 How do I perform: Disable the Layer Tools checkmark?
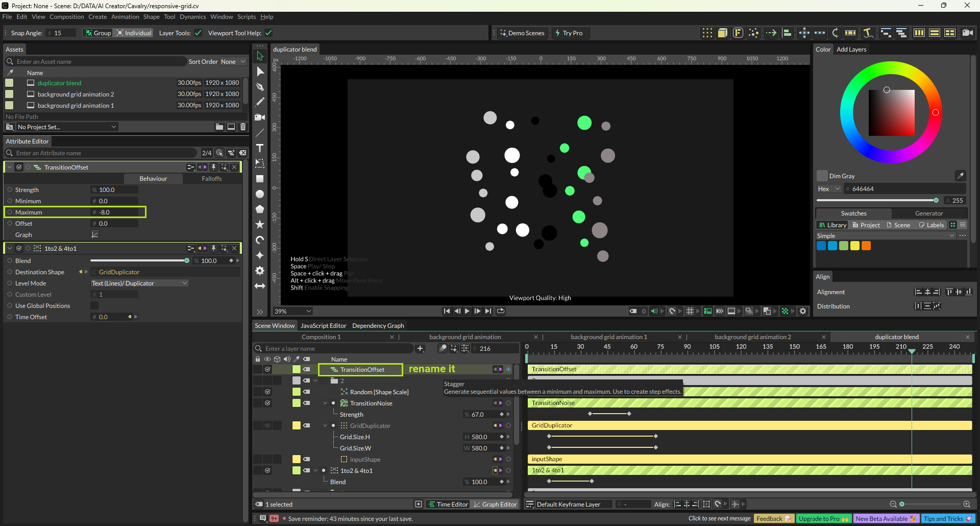198,33
